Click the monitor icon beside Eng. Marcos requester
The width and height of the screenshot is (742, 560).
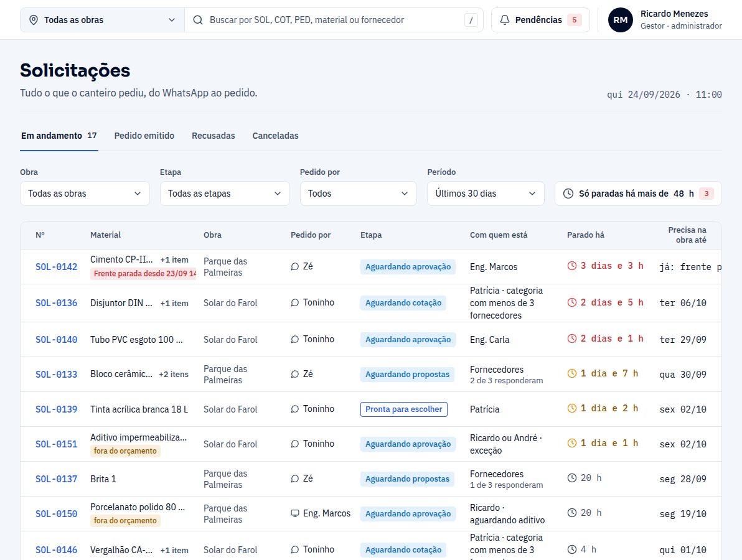point(295,513)
